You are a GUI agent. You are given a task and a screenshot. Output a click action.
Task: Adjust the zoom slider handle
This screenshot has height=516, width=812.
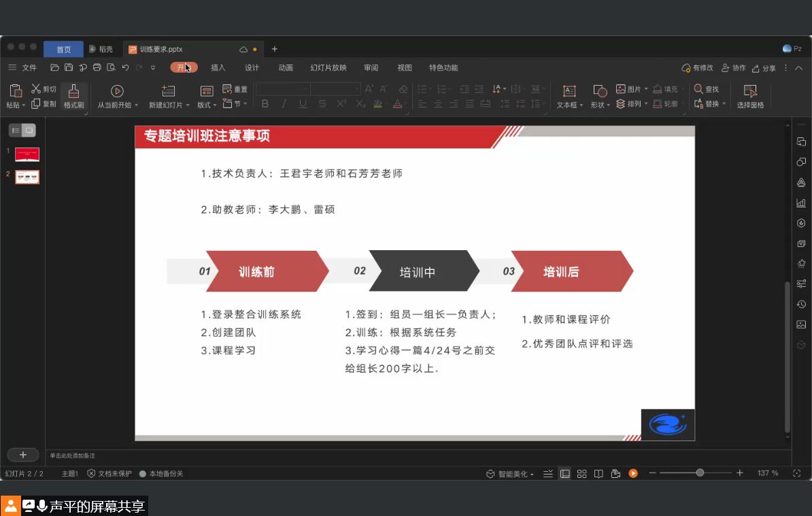tap(700, 473)
